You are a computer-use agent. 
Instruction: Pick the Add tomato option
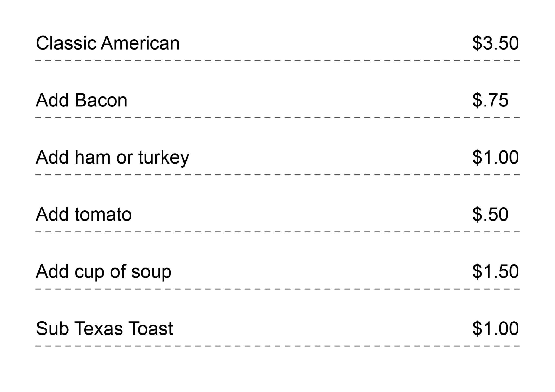click(x=83, y=215)
